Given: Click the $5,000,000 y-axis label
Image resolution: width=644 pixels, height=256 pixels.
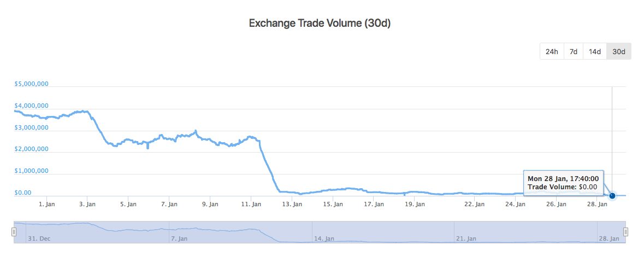Looking at the screenshot, I should click(x=31, y=84).
